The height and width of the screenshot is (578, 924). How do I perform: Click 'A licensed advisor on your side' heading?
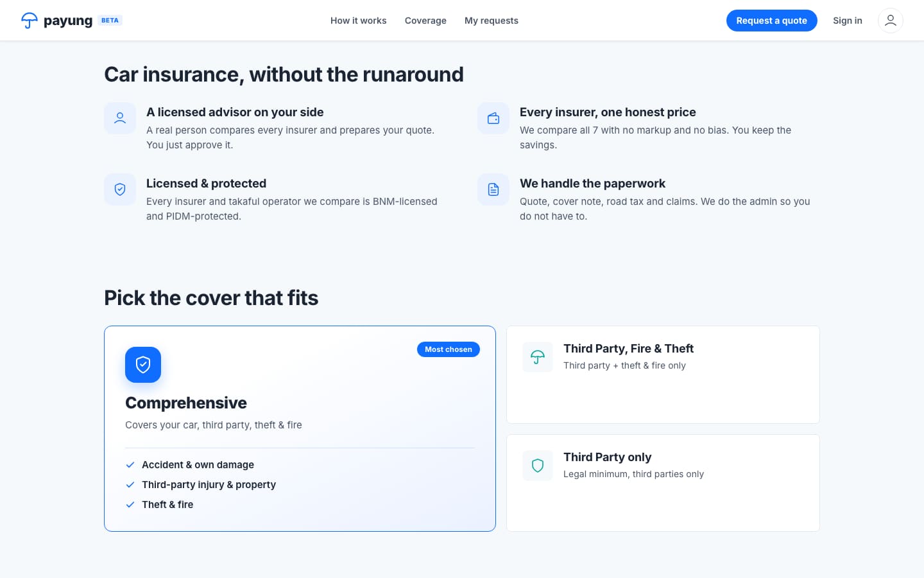[x=235, y=112]
